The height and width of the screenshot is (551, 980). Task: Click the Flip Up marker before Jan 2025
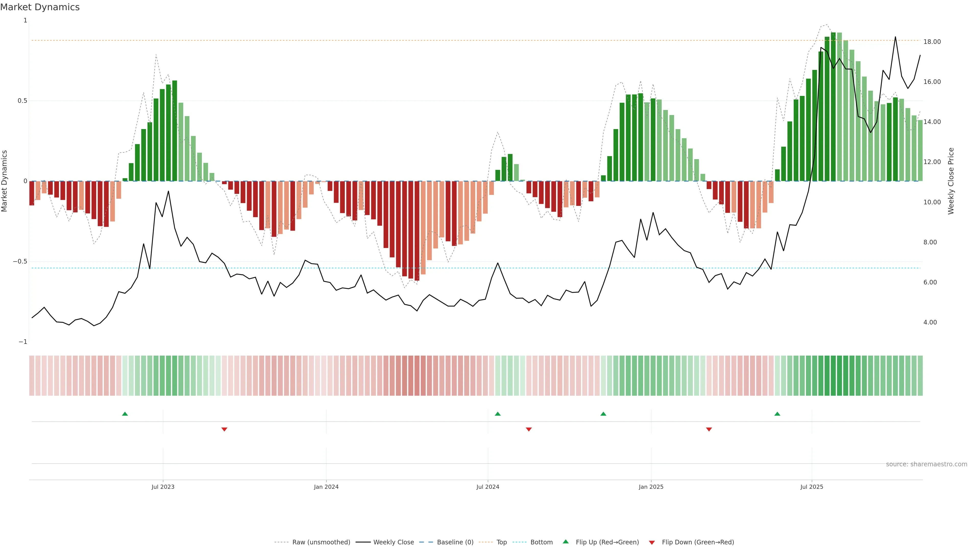click(x=603, y=414)
